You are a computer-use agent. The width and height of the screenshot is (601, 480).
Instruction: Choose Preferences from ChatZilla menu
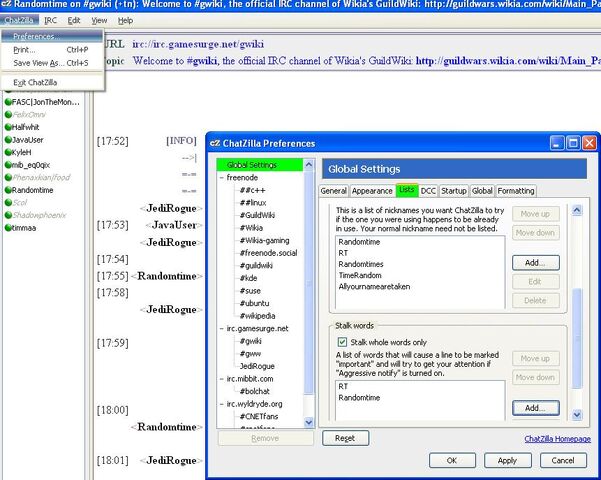point(52,36)
